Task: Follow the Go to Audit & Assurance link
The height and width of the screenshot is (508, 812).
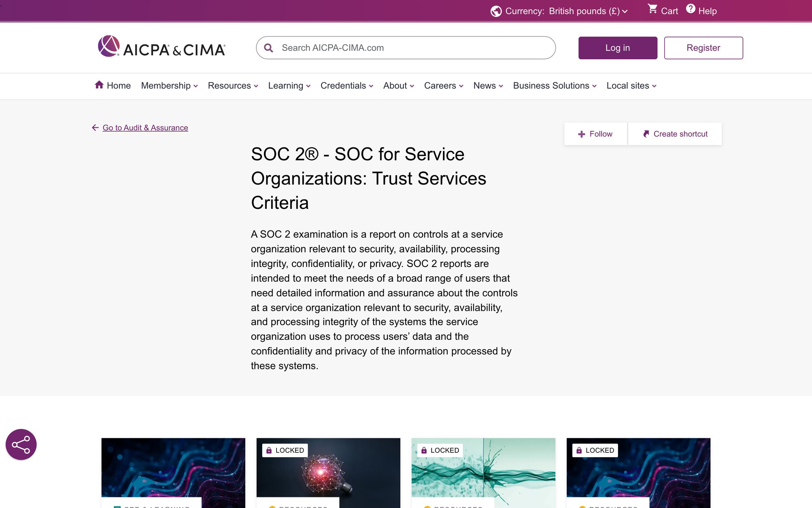Action: [145, 128]
